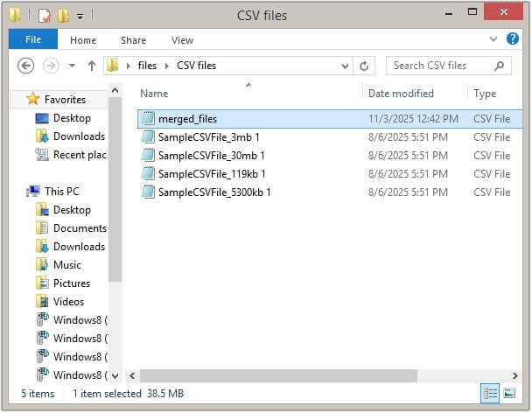Open the recent locations dropdown arrow
This screenshot has width=532, height=413.
(72, 65)
